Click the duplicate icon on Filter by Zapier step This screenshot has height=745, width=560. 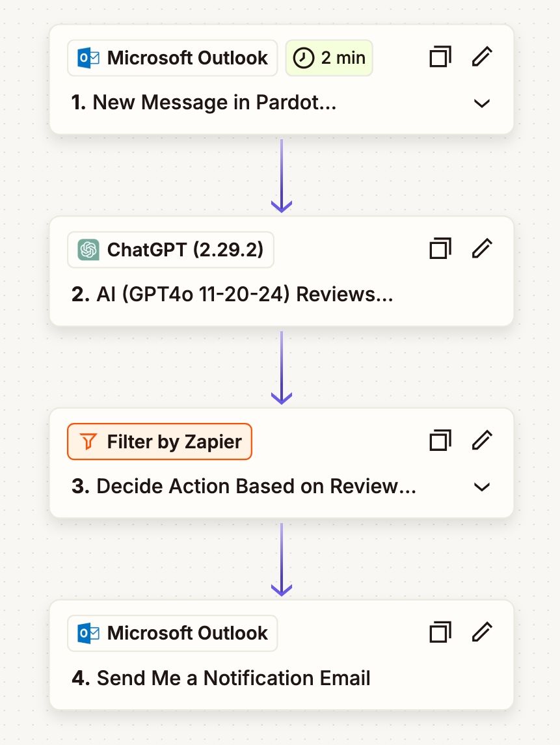(x=440, y=440)
